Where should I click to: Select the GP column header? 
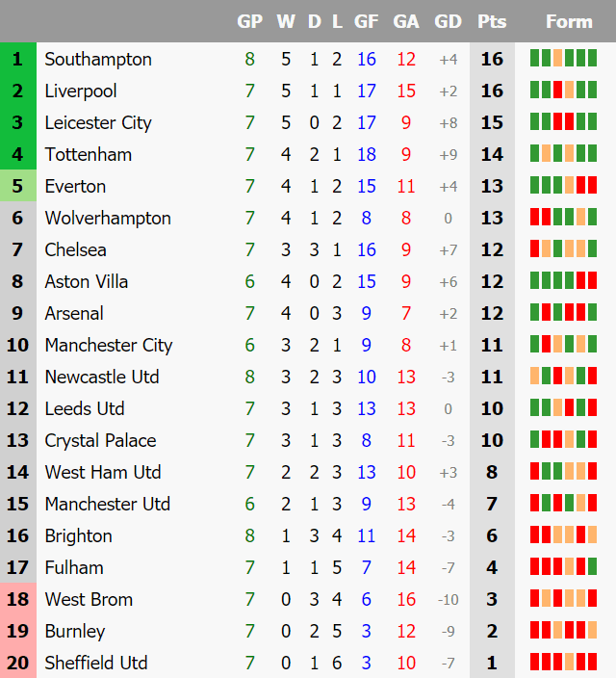250,21
